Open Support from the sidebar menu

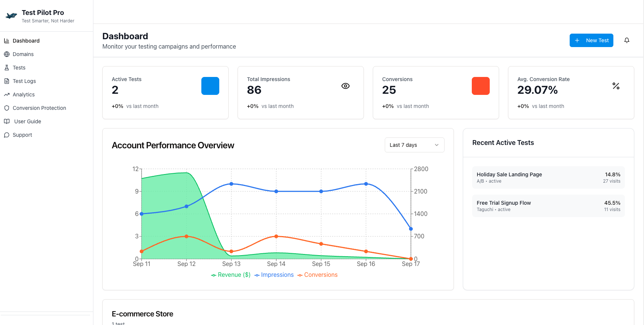click(x=22, y=135)
